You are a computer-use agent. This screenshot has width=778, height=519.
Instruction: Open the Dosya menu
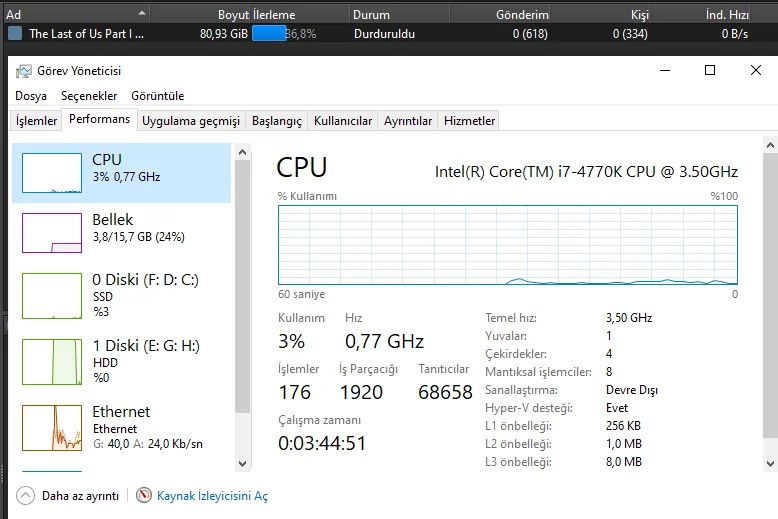point(31,96)
